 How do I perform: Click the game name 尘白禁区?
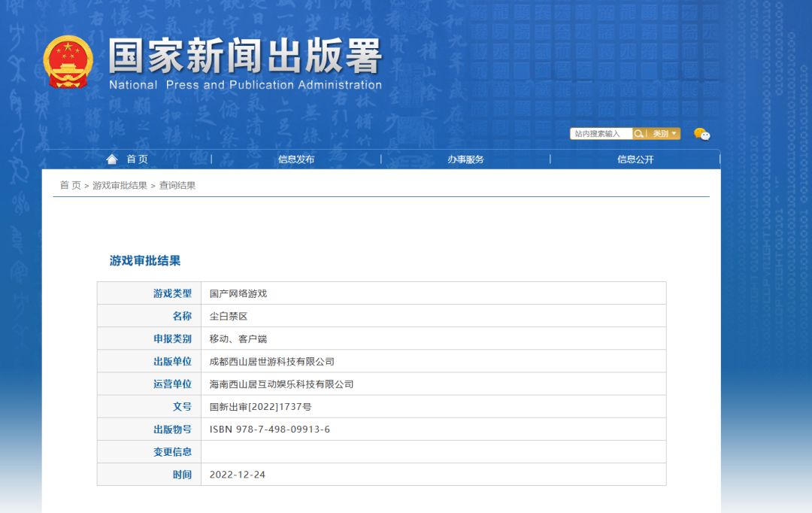point(229,316)
